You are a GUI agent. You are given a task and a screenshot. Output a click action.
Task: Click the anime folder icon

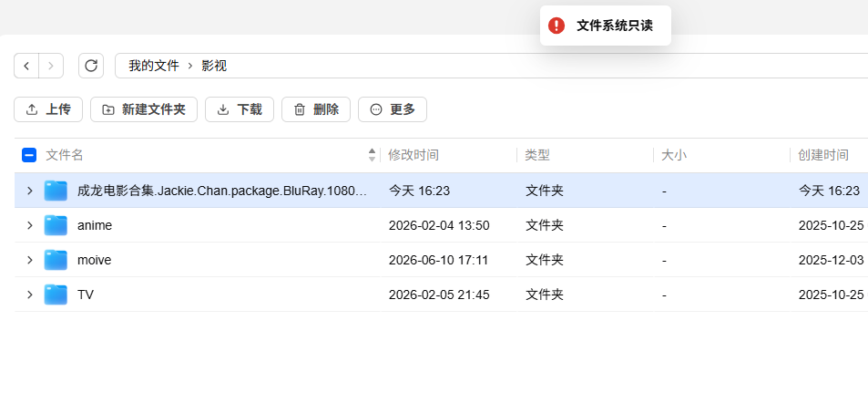56,225
